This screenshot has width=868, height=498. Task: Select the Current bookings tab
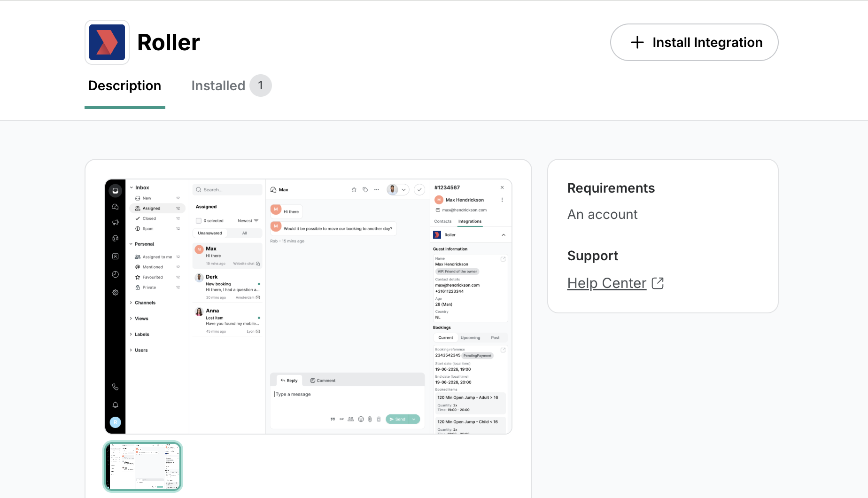(446, 338)
